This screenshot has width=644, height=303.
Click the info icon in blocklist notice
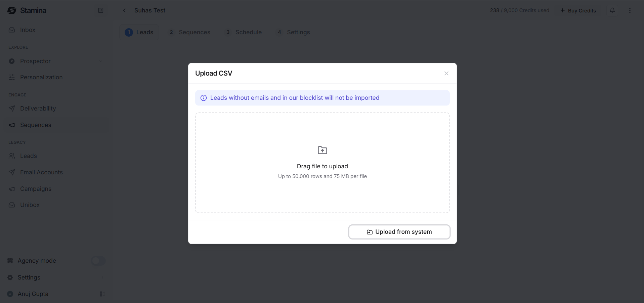coord(204,98)
